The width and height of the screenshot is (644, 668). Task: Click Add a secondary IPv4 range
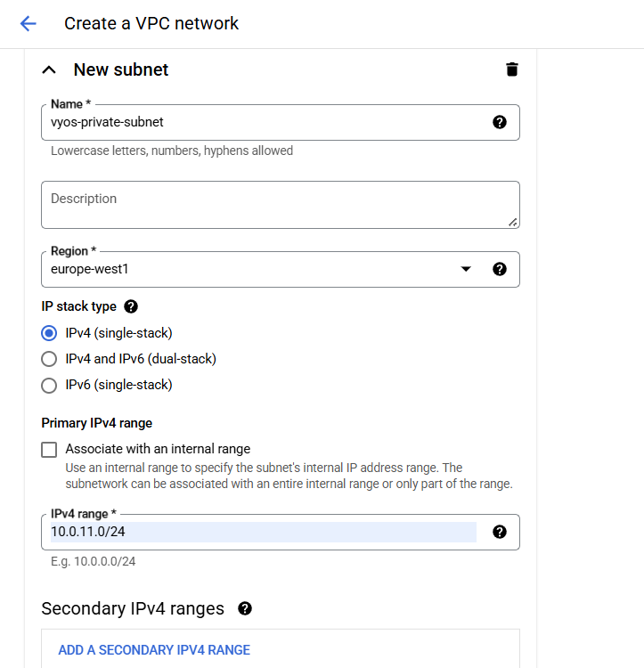point(154,650)
